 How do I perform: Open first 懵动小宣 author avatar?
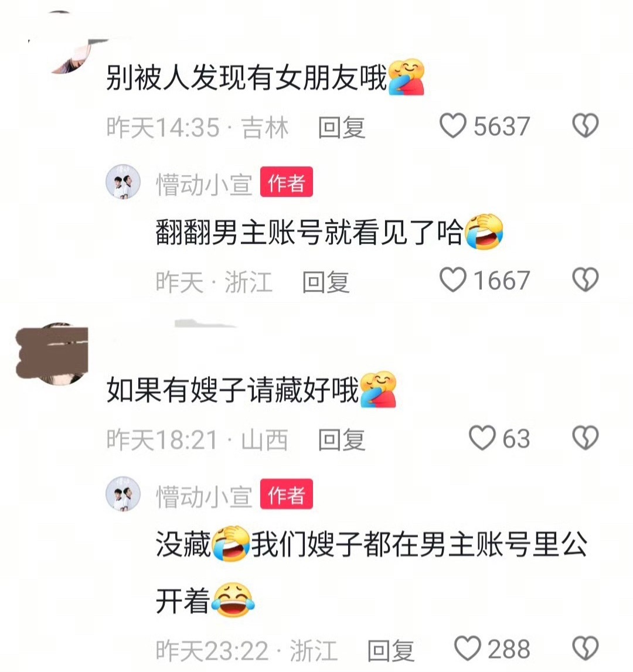point(123,182)
